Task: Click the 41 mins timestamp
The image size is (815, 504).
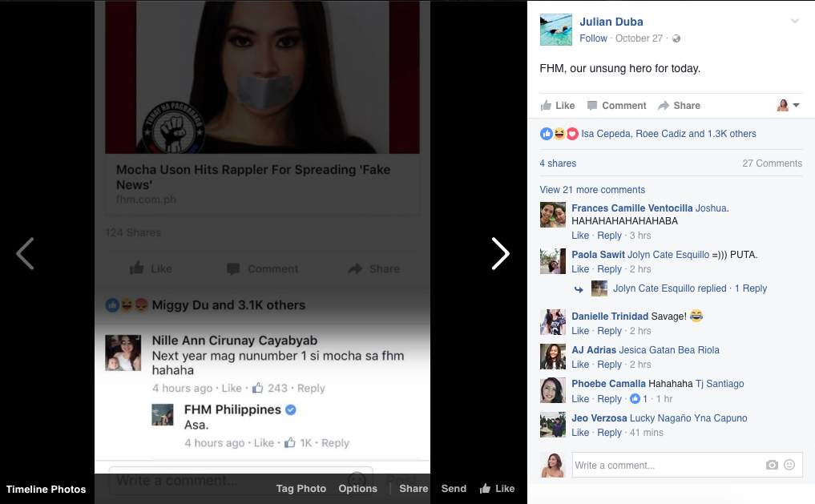Action: click(x=646, y=433)
